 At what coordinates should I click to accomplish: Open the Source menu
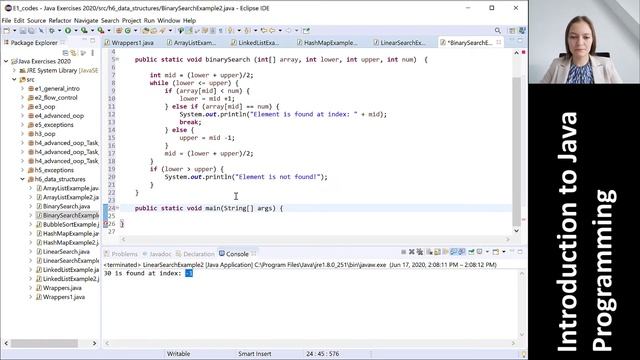coord(36,20)
